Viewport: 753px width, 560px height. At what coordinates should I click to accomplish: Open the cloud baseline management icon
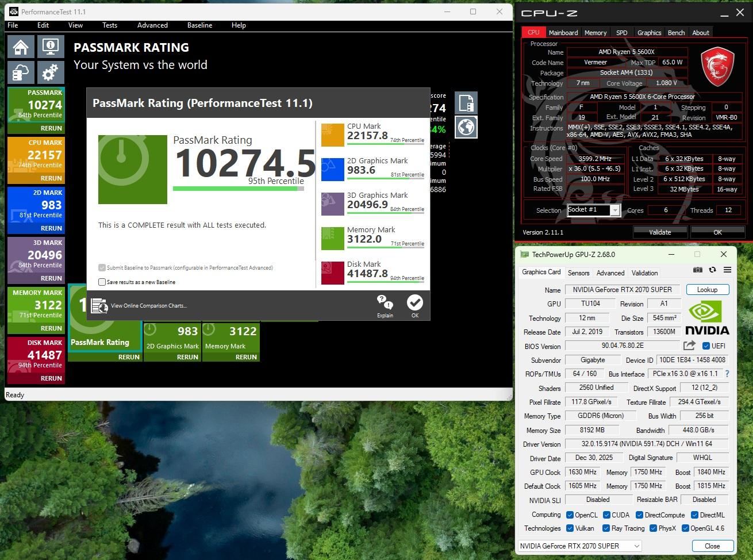pyautogui.click(x=21, y=73)
